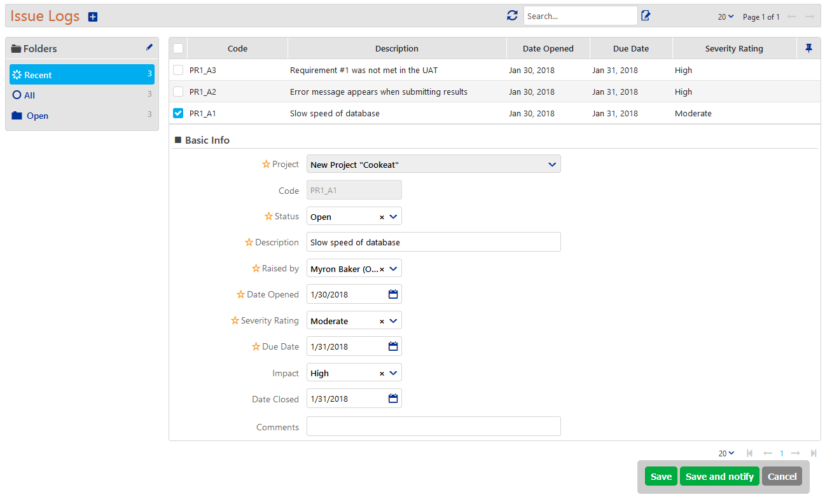The height and width of the screenshot is (504, 825).
Task: Select the All folder
Action: [30, 95]
